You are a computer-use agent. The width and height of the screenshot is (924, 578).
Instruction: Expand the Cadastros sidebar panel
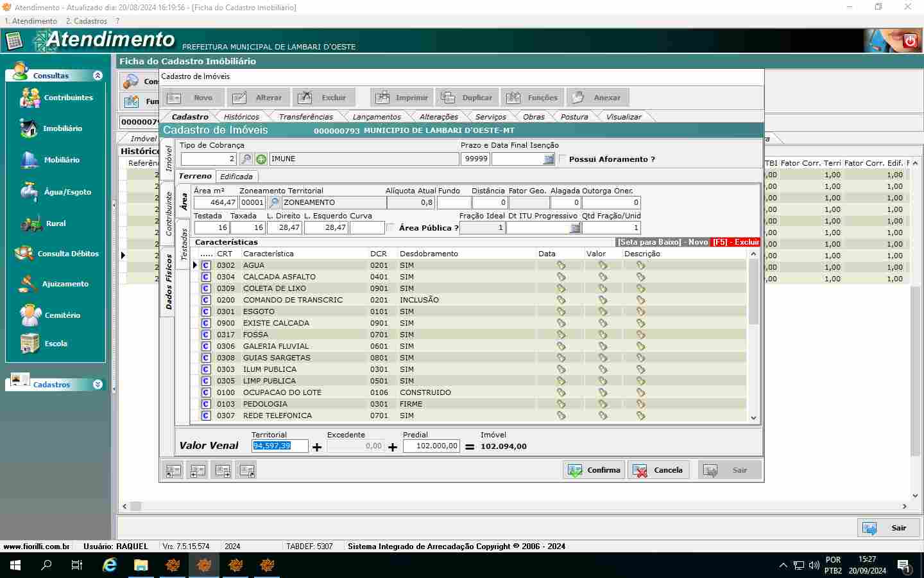[x=98, y=384]
